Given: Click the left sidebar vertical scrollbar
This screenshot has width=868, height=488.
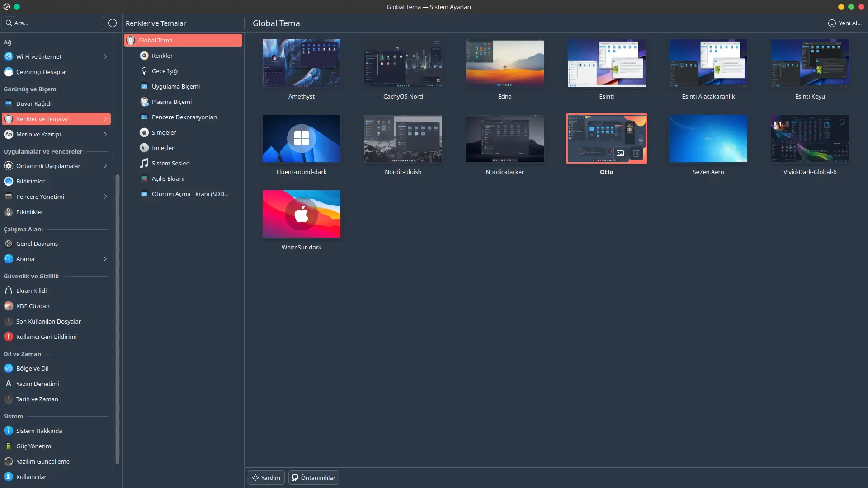Looking at the screenshot, I should pos(118,319).
